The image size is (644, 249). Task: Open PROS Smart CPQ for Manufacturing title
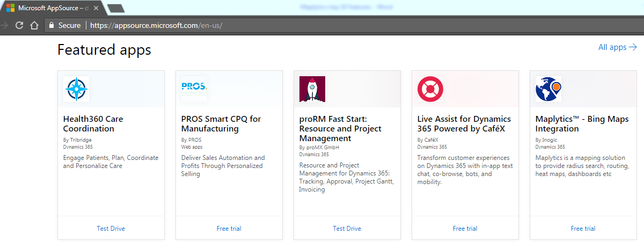pyautogui.click(x=221, y=124)
